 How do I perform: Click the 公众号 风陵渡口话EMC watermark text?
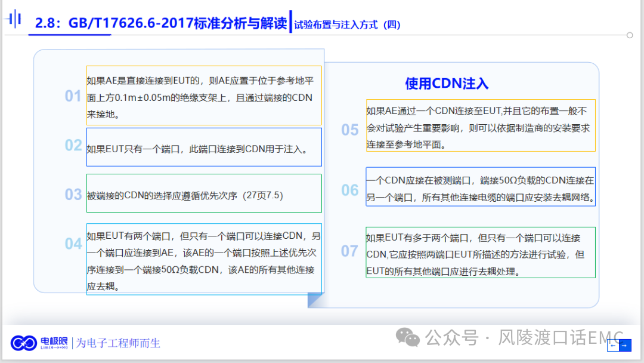coord(526,337)
